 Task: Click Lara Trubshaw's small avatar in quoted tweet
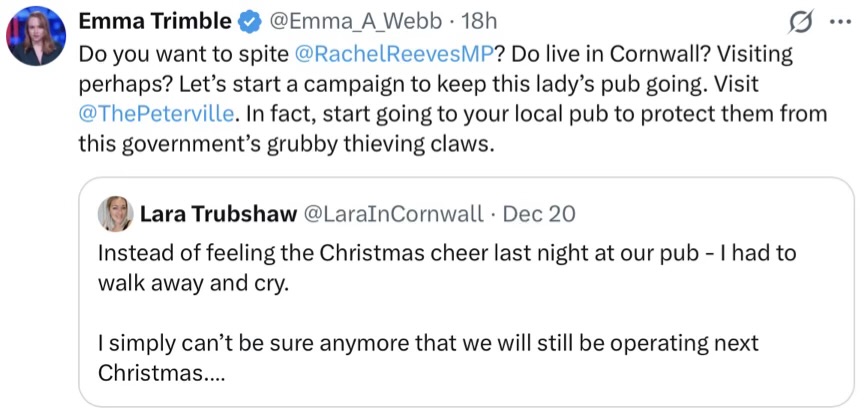point(115,213)
